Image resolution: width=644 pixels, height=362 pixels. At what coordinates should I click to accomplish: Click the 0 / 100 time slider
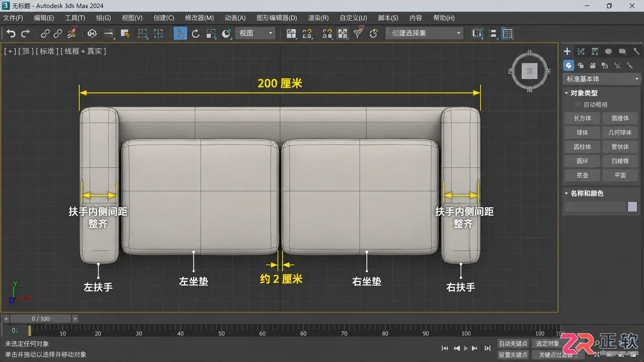41,319
